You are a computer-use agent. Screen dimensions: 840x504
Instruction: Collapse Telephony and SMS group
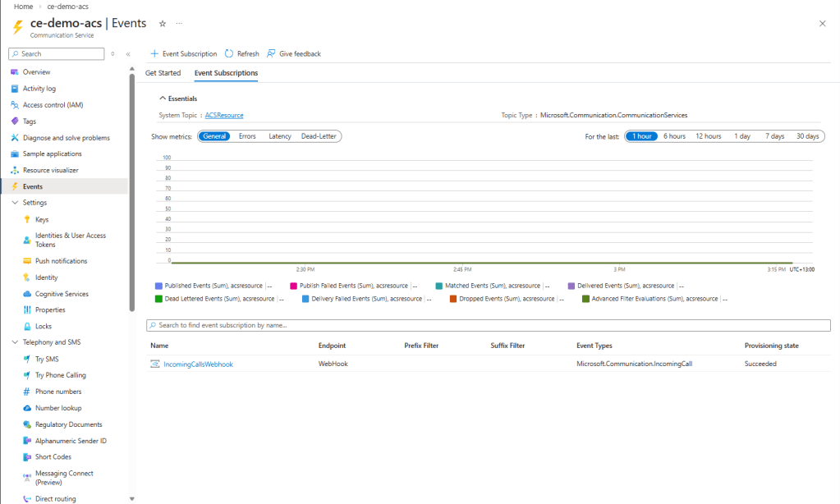[x=15, y=342]
